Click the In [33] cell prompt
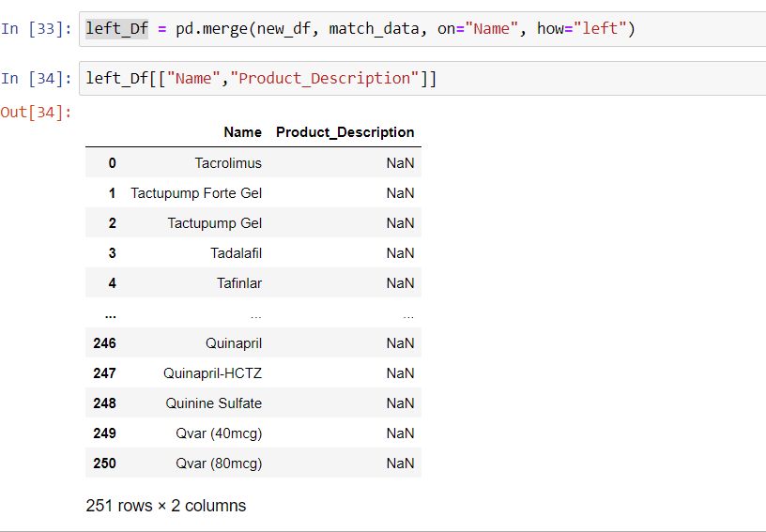This screenshot has width=766, height=532. tap(36, 29)
